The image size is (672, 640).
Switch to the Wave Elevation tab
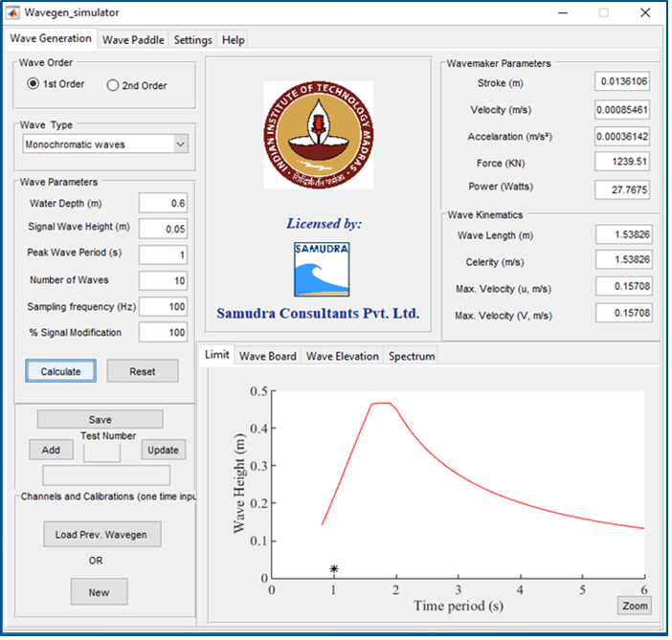click(x=342, y=356)
